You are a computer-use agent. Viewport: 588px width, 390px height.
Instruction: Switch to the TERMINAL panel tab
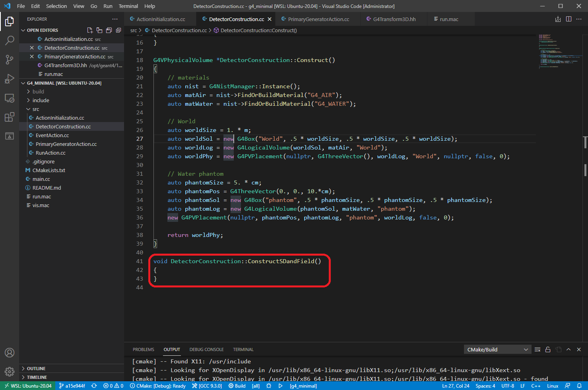point(243,349)
